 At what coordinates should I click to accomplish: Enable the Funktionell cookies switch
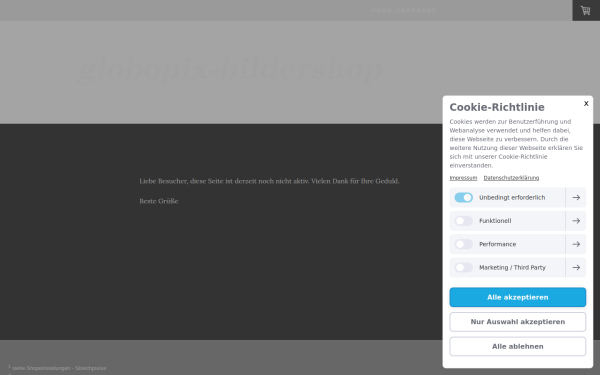(x=463, y=221)
